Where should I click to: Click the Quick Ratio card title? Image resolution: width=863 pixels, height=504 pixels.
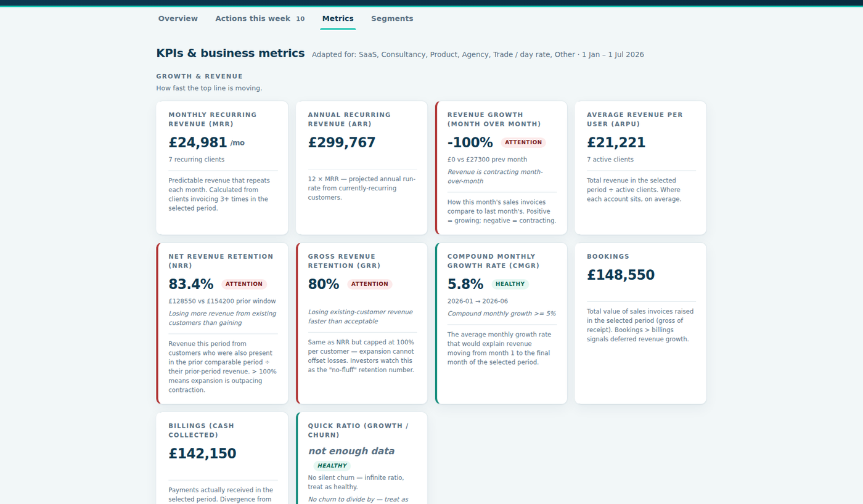(358, 430)
